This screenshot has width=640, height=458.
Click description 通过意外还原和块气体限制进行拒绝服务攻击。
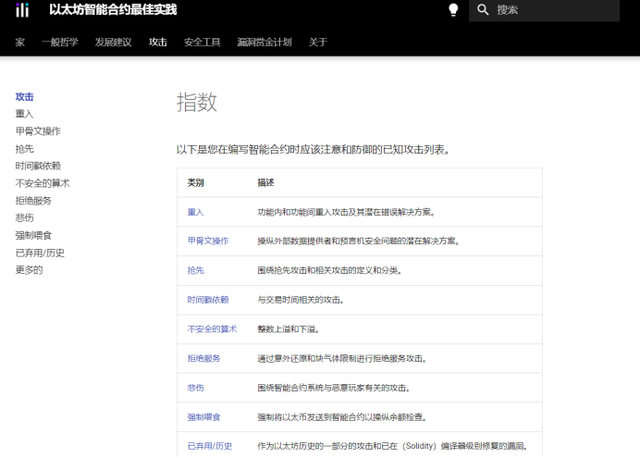[342, 358]
